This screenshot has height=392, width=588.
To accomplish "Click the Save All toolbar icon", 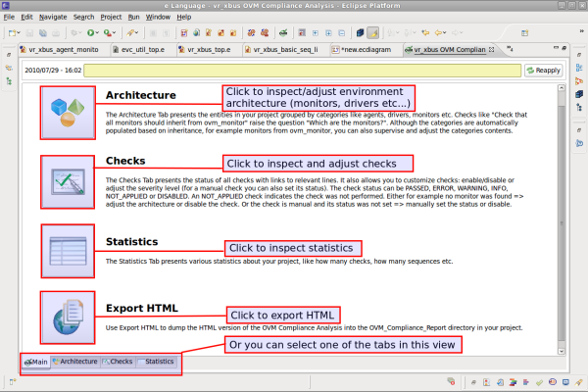I will 43,33.
